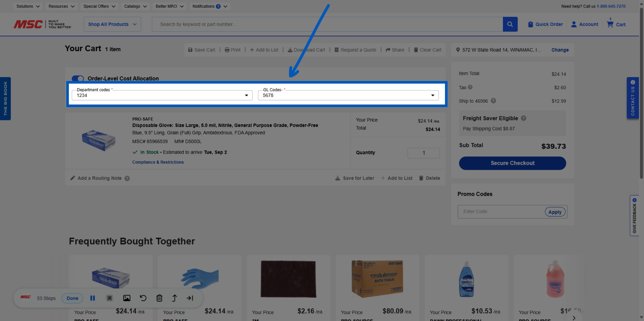Click the undo icon in recorder bar
644x321 pixels.
(x=143, y=298)
